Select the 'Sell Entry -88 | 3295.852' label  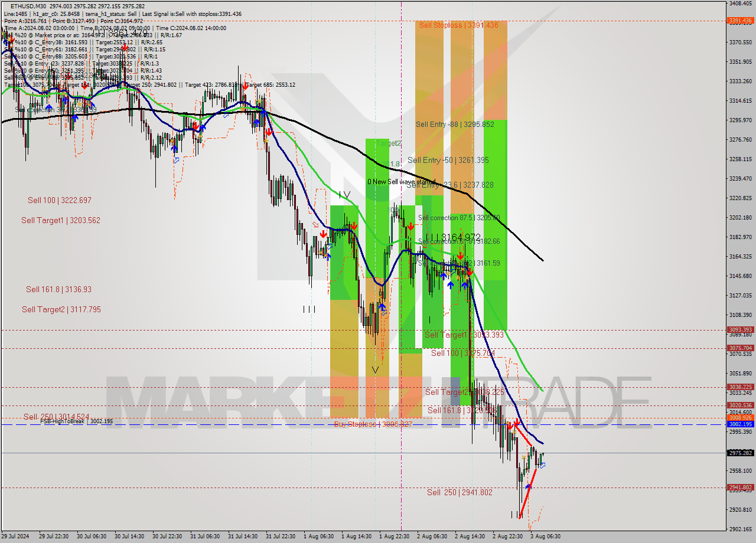[x=455, y=124]
